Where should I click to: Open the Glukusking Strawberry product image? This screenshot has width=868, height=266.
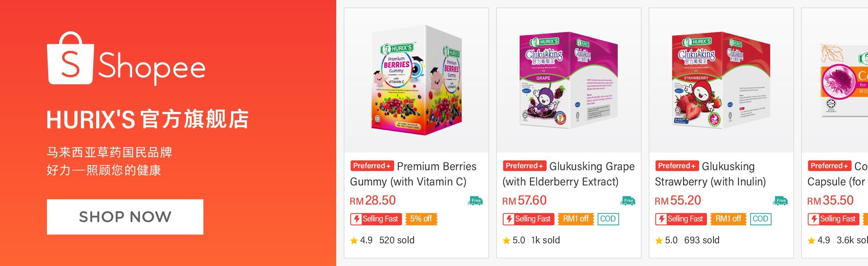click(x=721, y=80)
